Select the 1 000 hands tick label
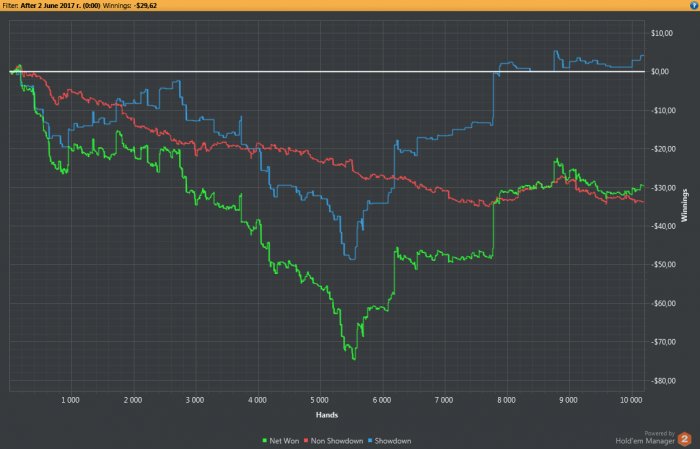Screen dimensions: 700x449 (71, 400)
